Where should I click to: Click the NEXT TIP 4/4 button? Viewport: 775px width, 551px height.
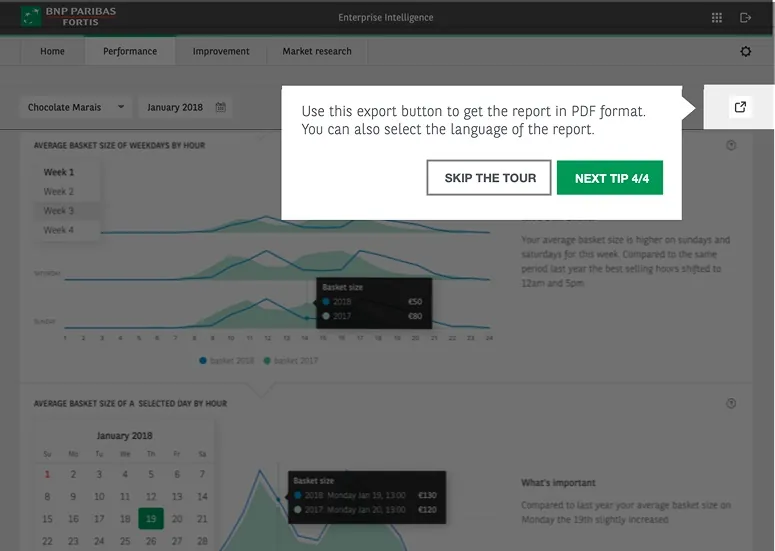coord(610,178)
